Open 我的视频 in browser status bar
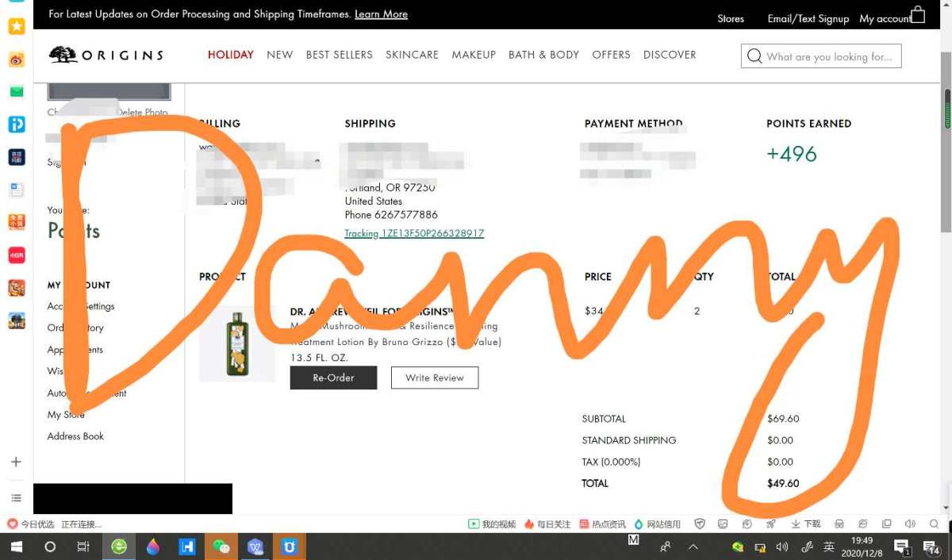Screen dimensions: 952x560 tap(492, 524)
